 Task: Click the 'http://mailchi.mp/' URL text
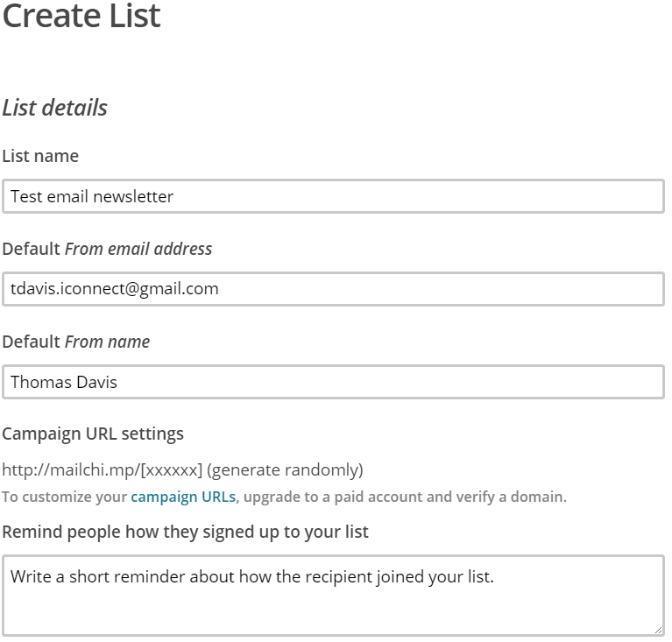[69, 470]
